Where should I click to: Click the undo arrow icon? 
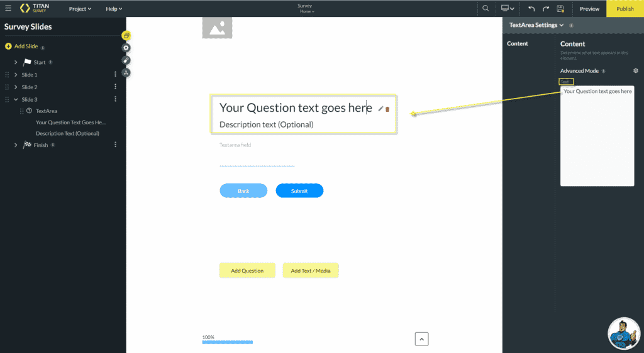click(x=531, y=9)
